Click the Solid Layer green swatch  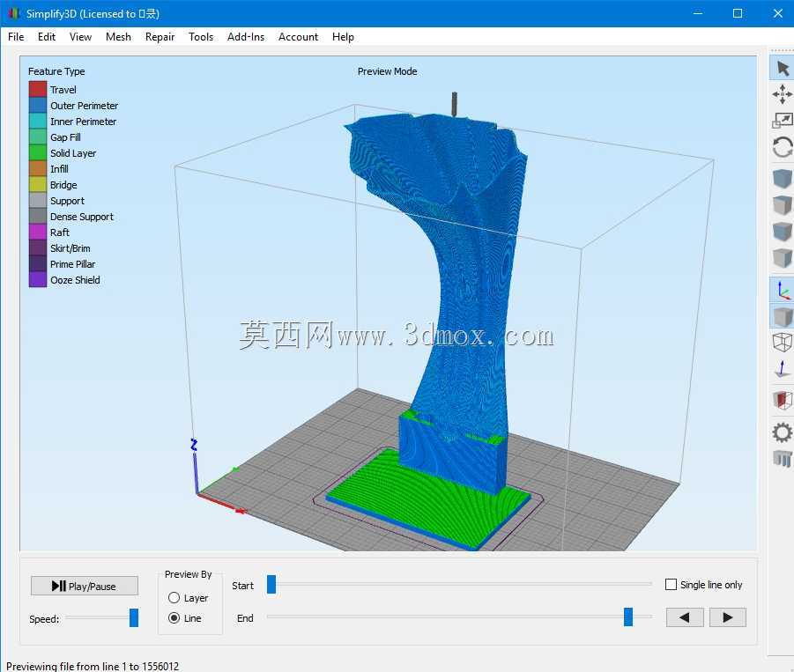click(x=38, y=153)
